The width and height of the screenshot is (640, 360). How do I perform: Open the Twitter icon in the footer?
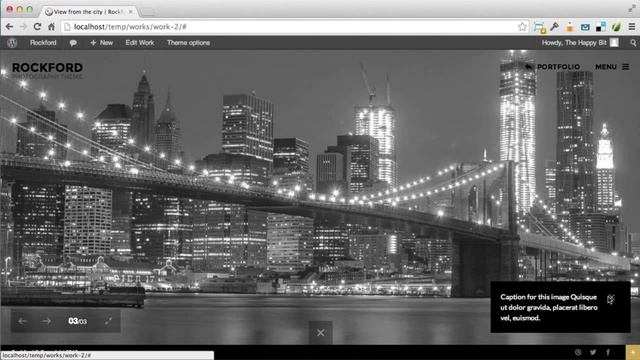[593, 352]
